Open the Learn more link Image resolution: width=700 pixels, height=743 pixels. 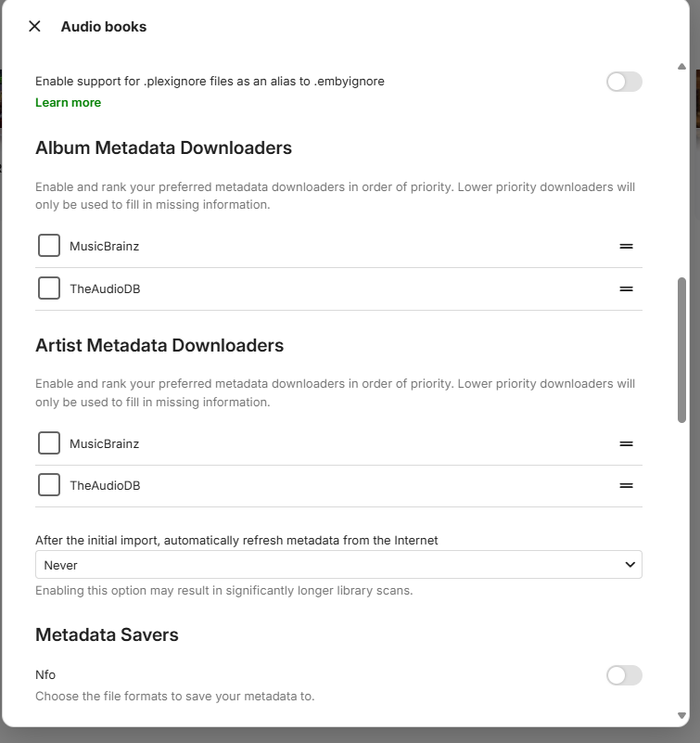[x=68, y=102]
